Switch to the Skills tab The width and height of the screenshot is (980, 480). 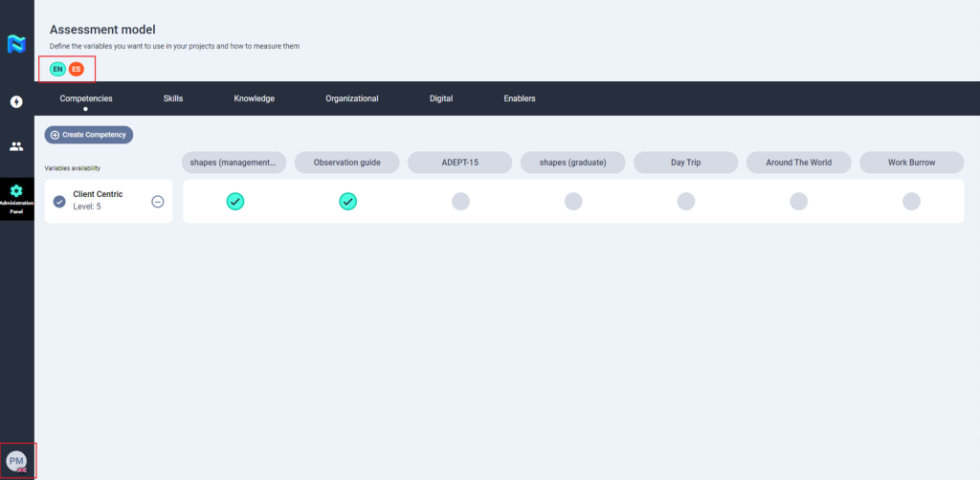coord(173,98)
